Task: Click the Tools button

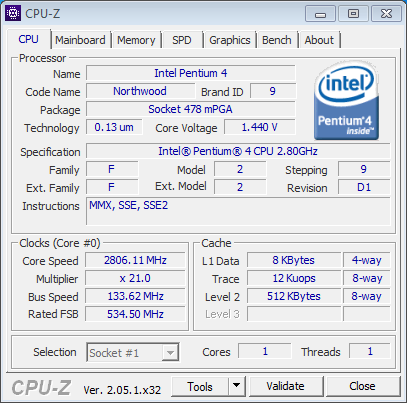Action: tap(200, 387)
